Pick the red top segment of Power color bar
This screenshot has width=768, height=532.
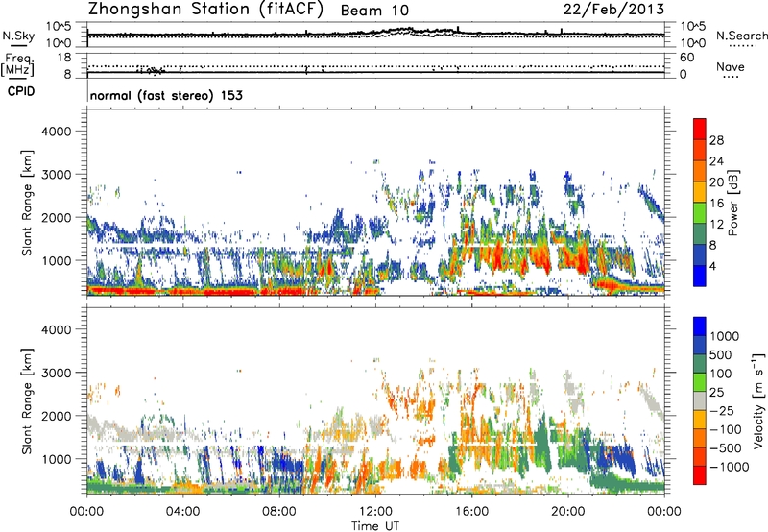click(x=700, y=130)
